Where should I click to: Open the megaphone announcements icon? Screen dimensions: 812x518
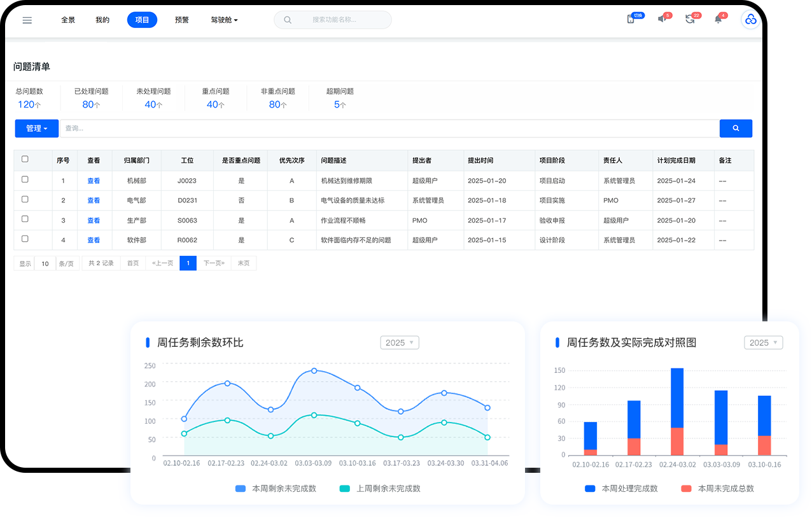[x=662, y=19]
